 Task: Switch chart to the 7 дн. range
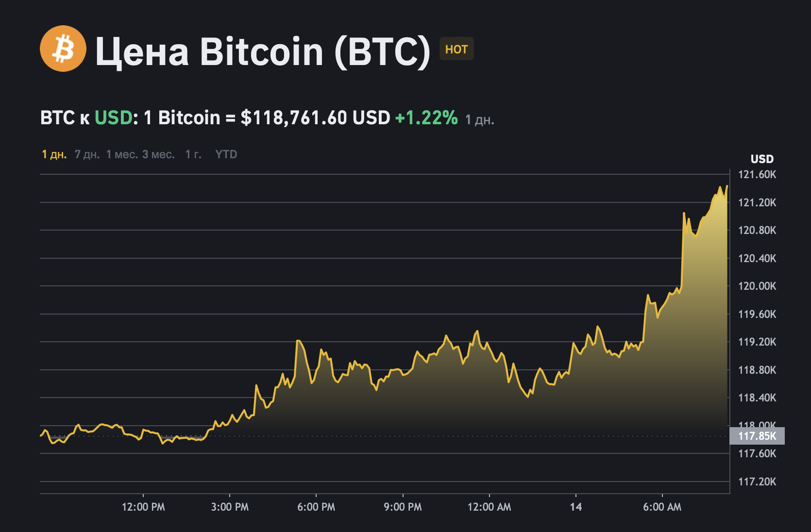87,154
